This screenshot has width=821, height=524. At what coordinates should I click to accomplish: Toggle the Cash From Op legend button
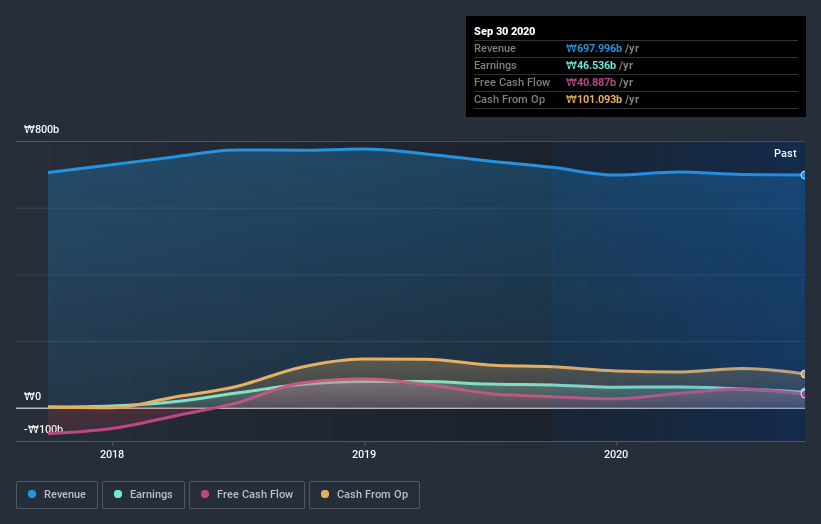pos(364,495)
